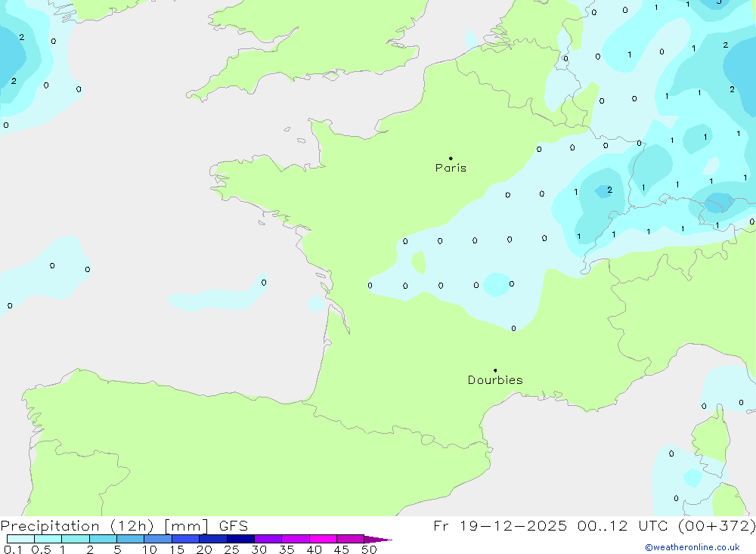Click the 'Precipitation (12h) [mm] GFS' title
The width and height of the screenshot is (756, 554).
click(125, 526)
